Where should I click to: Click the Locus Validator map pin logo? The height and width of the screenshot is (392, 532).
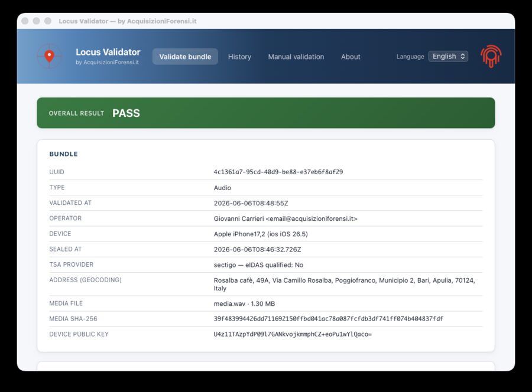50,56
